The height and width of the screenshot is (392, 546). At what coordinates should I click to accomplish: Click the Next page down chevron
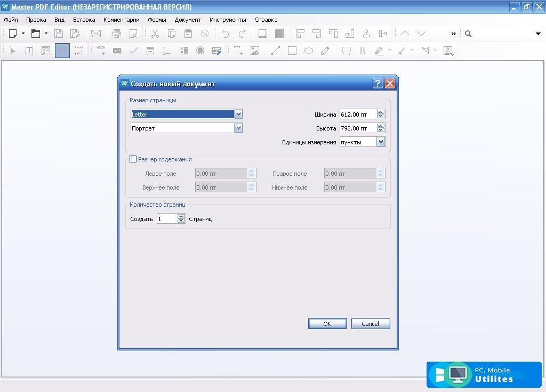pos(421,34)
